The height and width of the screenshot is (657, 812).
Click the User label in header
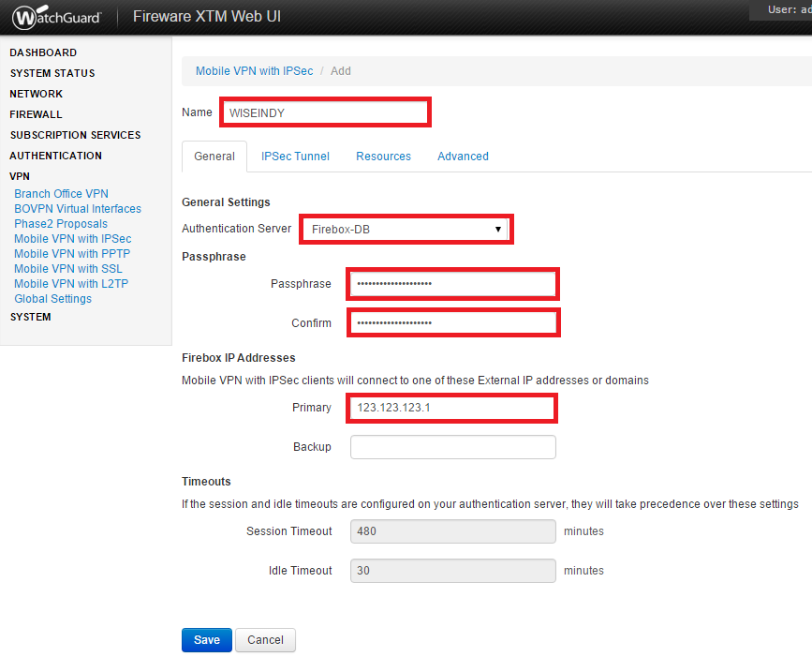click(x=790, y=10)
